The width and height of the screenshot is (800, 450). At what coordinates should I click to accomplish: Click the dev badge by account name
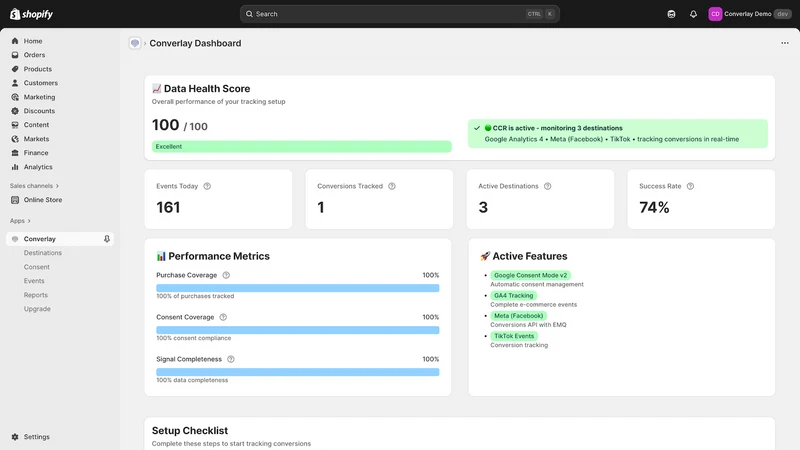click(x=782, y=14)
